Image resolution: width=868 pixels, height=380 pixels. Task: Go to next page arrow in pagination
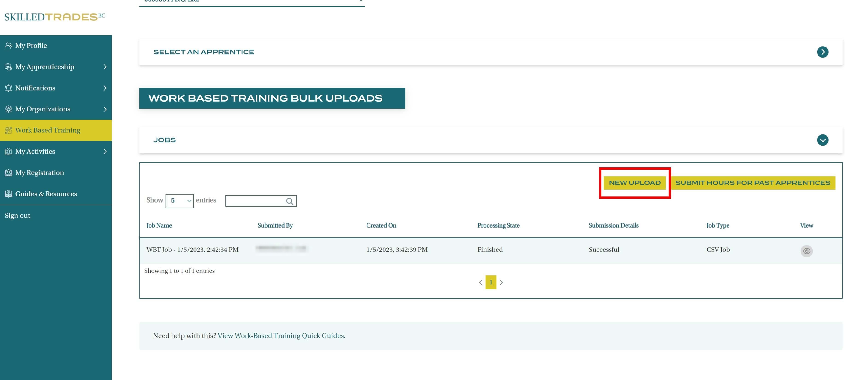click(x=501, y=283)
